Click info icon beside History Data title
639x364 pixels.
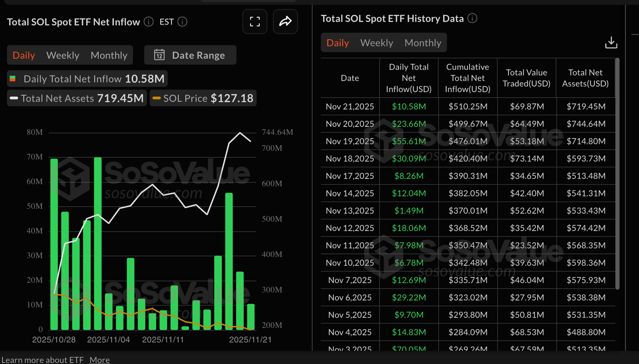point(472,18)
